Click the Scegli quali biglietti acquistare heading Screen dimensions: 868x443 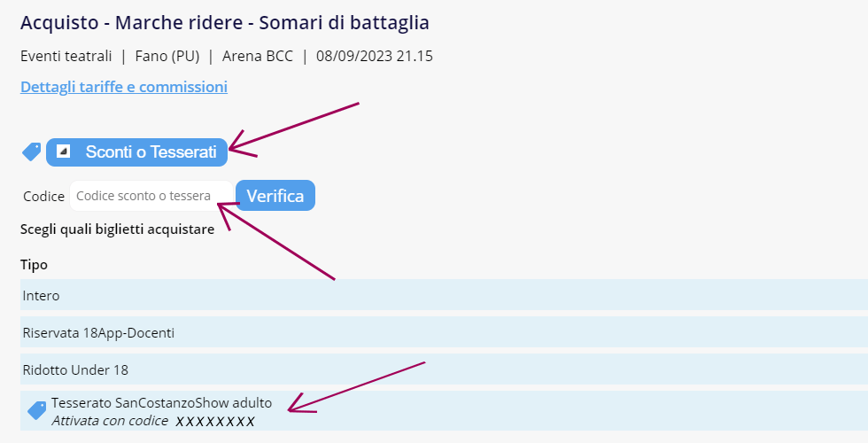(117, 229)
